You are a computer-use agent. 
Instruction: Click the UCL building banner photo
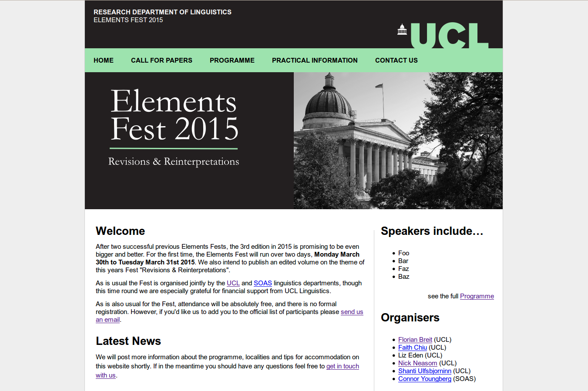click(x=398, y=140)
